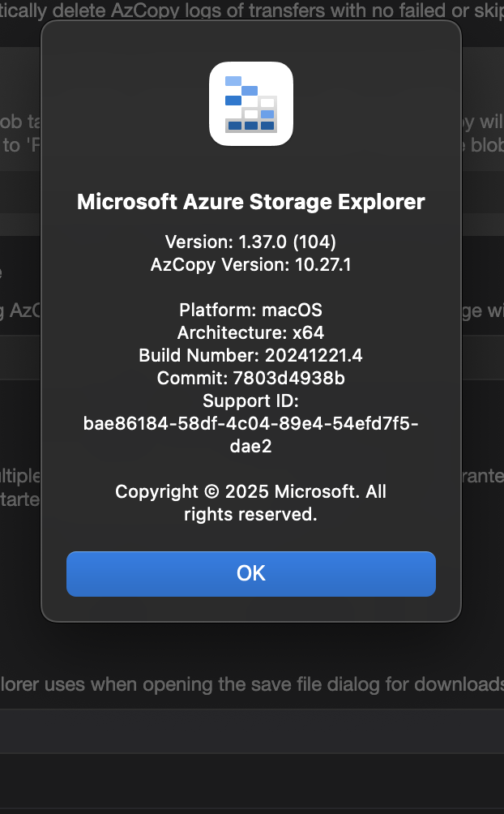Image resolution: width=504 pixels, height=814 pixels.
Task: Dismiss the About dialog with OK
Action: [x=251, y=574]
